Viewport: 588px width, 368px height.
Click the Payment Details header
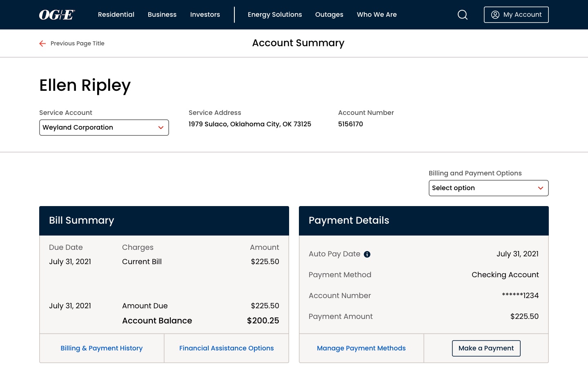point(424,221)
